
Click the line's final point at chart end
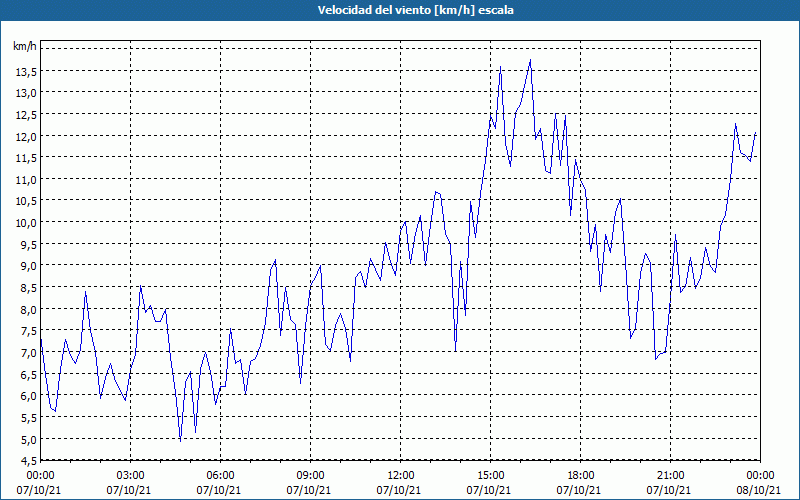(756, 133)
